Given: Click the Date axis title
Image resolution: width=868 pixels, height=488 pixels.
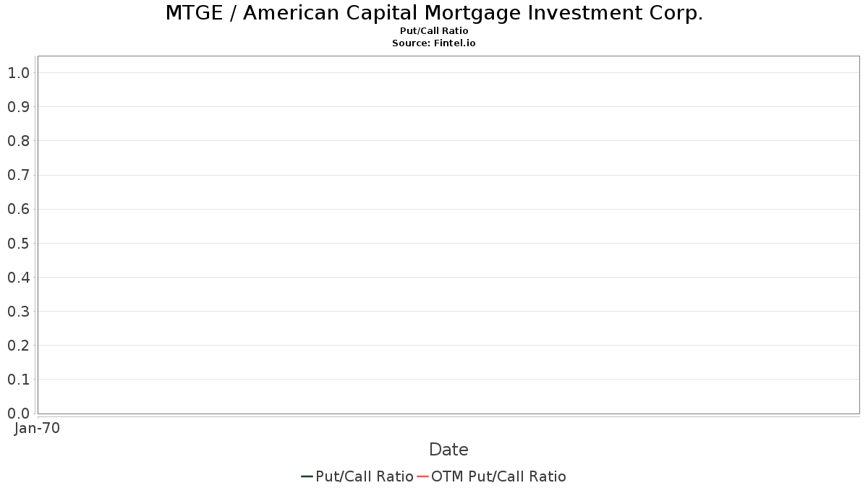Looking at the screenshot, I should point(448,450).
